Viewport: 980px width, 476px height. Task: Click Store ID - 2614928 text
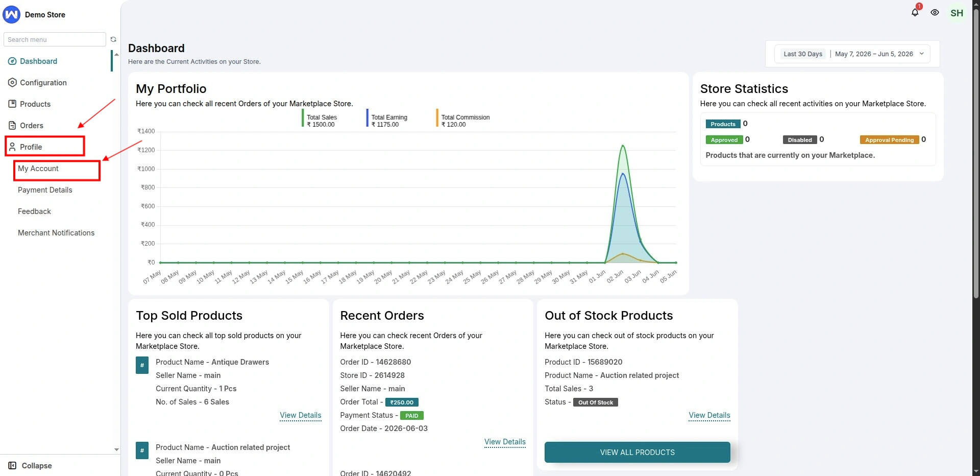click(373, 375)
